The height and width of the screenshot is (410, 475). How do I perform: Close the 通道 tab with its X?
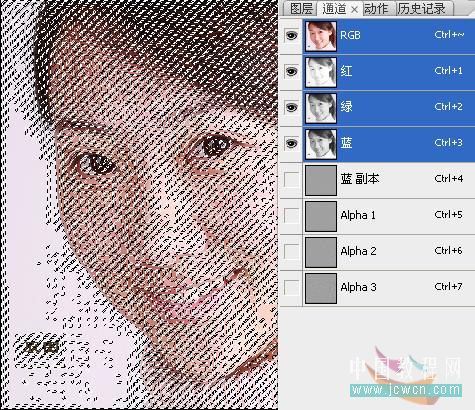coord(354,10)
